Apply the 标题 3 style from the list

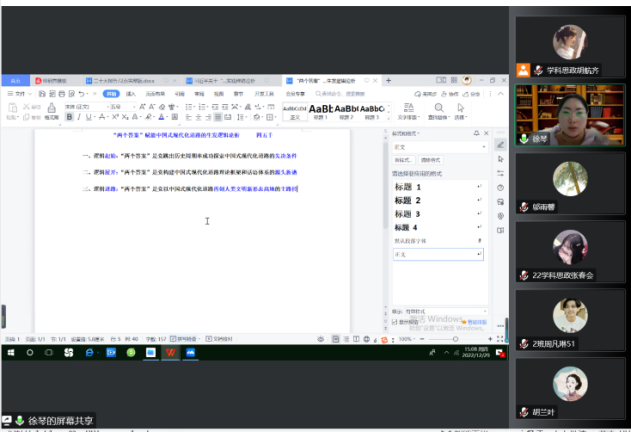click(x=410, y=214)
